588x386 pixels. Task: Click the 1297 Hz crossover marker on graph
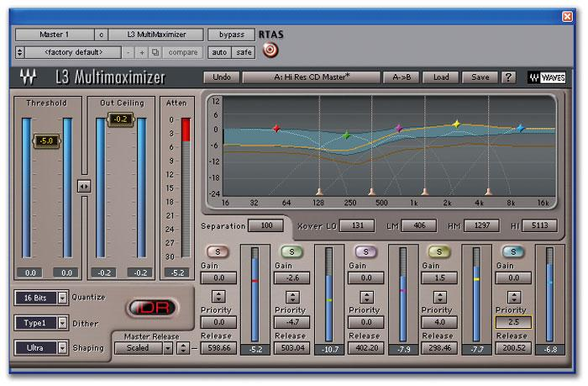pyautogui.click(x=424, y=192)
